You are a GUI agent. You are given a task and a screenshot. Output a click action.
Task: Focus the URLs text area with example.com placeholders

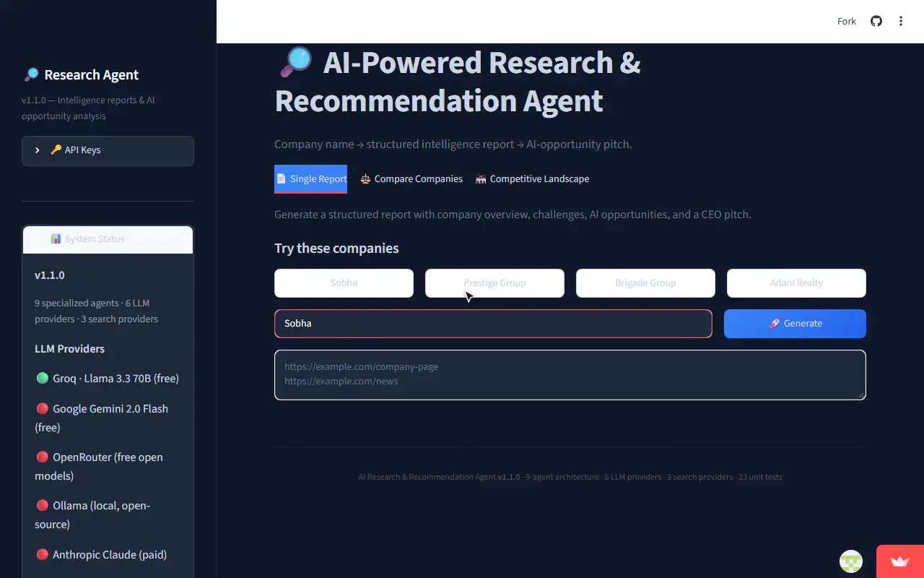click(570, 375)
